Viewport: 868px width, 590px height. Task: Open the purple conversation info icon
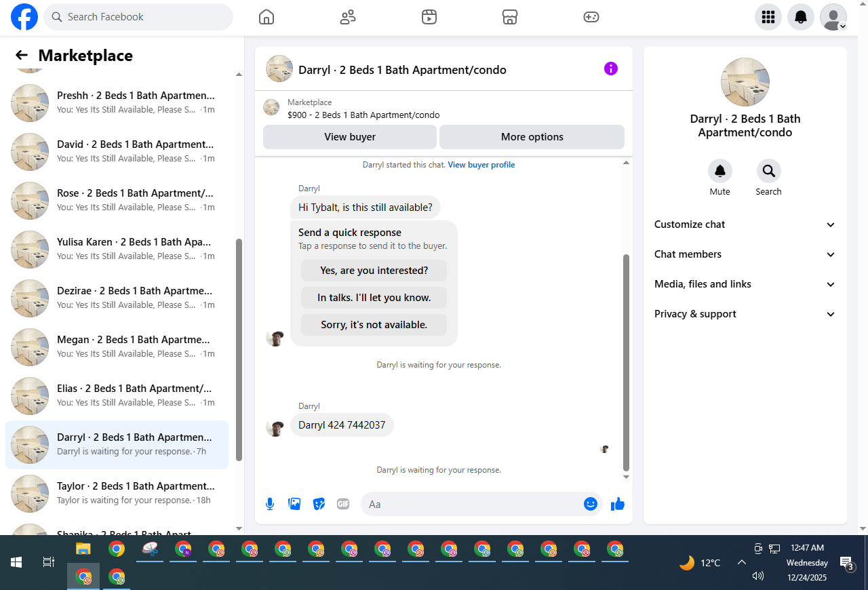click(611, 68)
